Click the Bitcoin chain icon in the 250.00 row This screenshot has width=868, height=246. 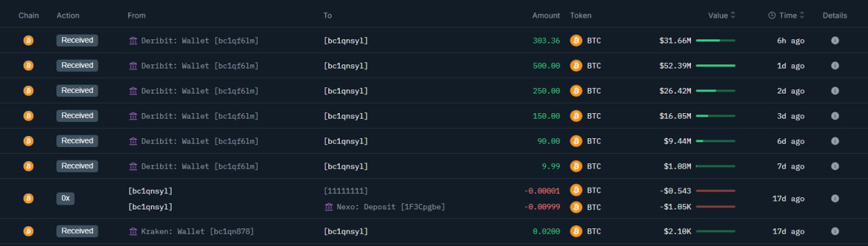[x=28, y=91]
